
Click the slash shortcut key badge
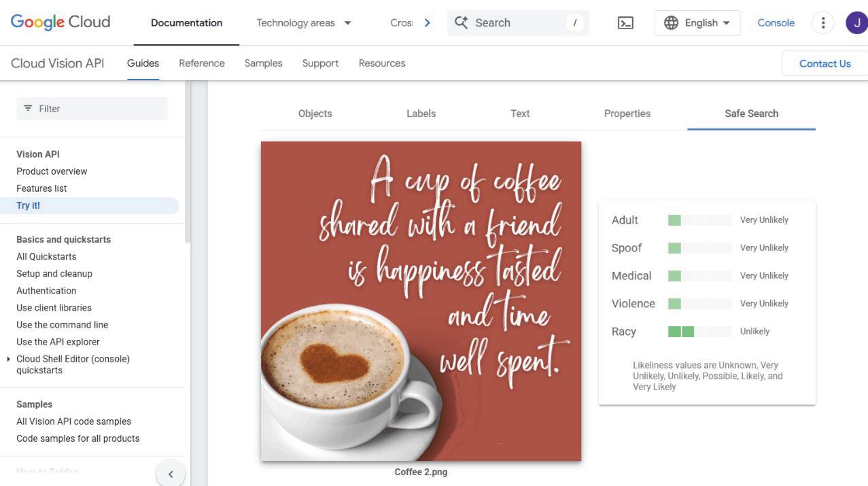[x=575, y=22]
